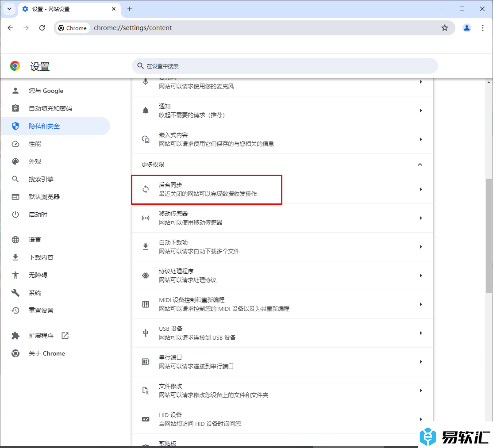Click the sync icon for 后台同步
This screenshot has width=493, height=448.
point(146,189)
